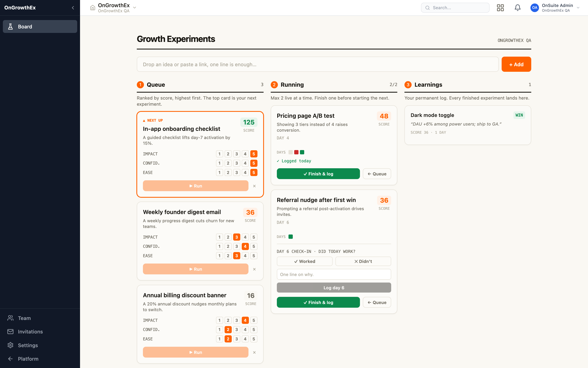
Task: Remove the In-app onboarding checklist card
Action: 254,186
